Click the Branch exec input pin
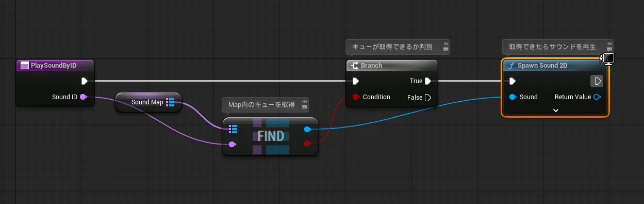Viewport: 644px width, 204px height. click(355, 81)
